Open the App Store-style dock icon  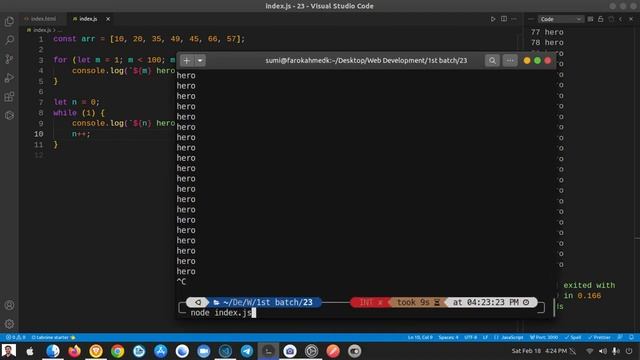pyautogui.click(x=160, y=351)
